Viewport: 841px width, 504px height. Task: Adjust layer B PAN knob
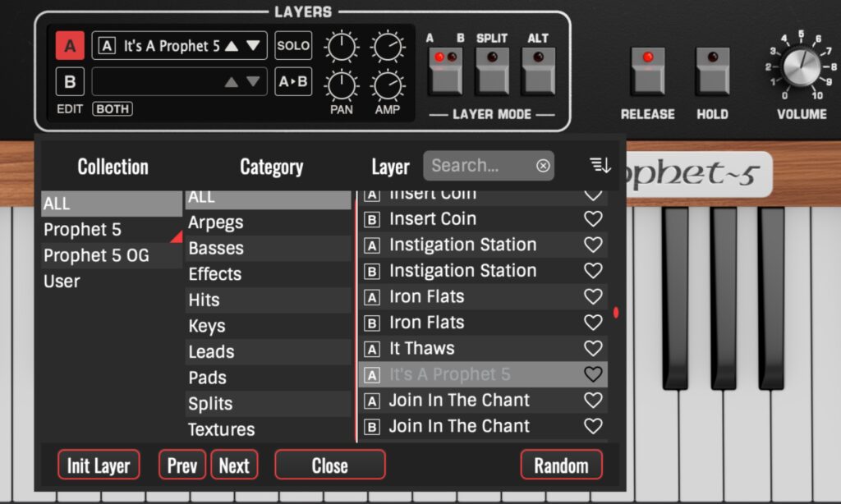tap(342, 86)
